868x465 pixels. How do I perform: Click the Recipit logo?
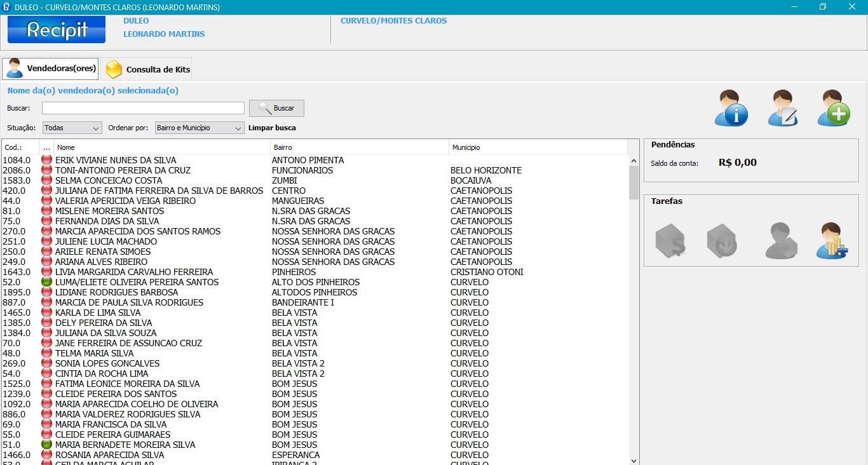57,30
